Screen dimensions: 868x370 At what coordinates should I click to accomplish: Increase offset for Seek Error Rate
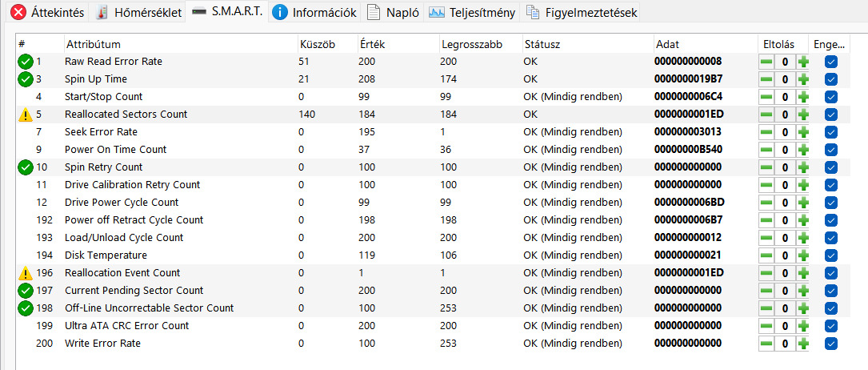(x=803, y=132)
